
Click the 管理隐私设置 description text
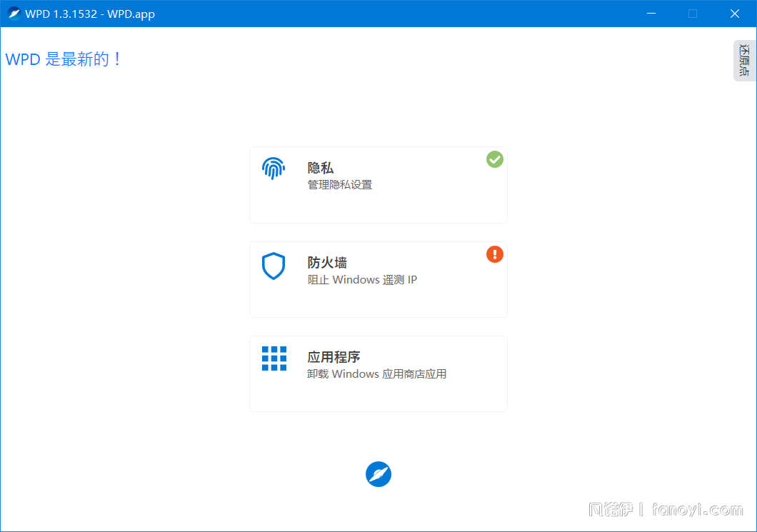pos(340,185)
